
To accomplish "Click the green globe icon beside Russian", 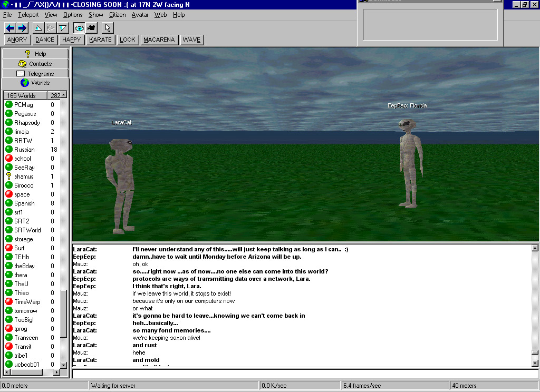I will (9, 150).
